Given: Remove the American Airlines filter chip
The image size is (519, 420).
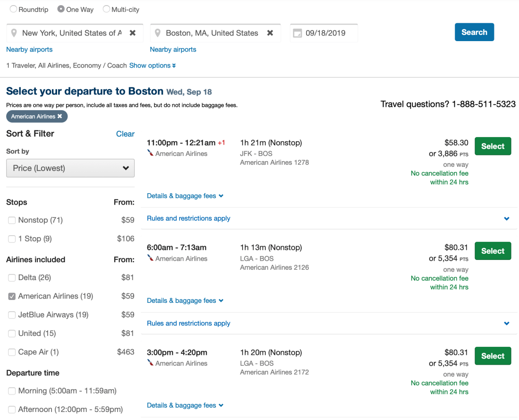Looking at the screenshot, I should pyautogui.click(x=60, y=116).
